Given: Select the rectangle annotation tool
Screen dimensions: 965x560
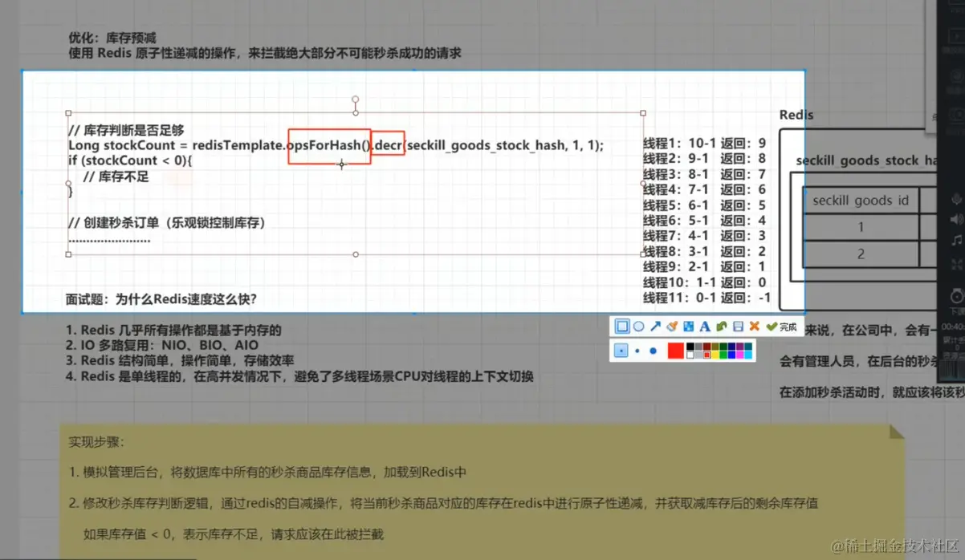Looking at the screenshot, I should [622, 326].
